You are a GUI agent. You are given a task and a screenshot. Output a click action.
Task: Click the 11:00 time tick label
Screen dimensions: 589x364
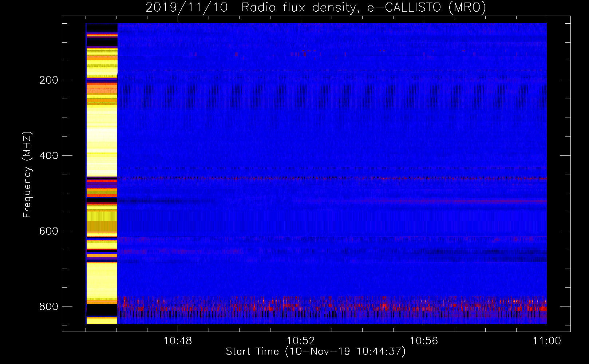(x=547, y=341)
